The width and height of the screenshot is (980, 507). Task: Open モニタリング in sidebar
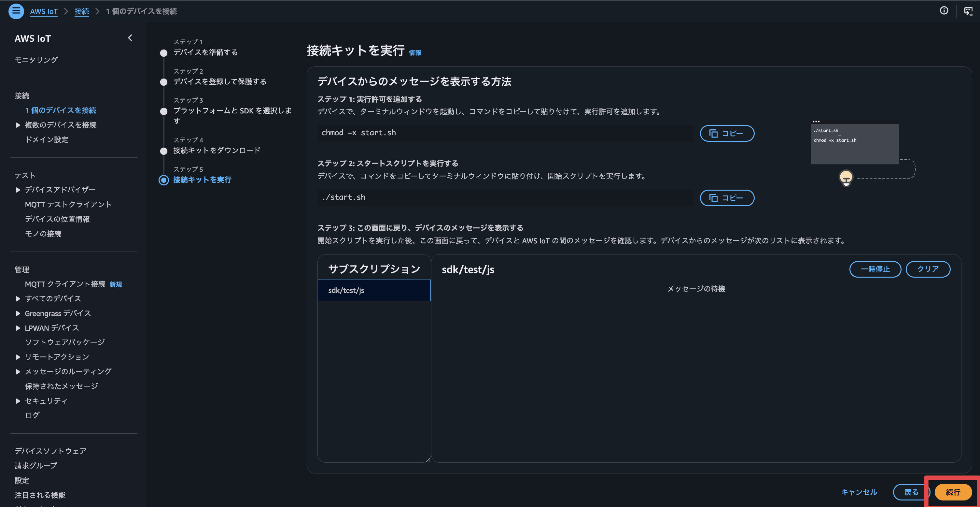coord(36,60)
